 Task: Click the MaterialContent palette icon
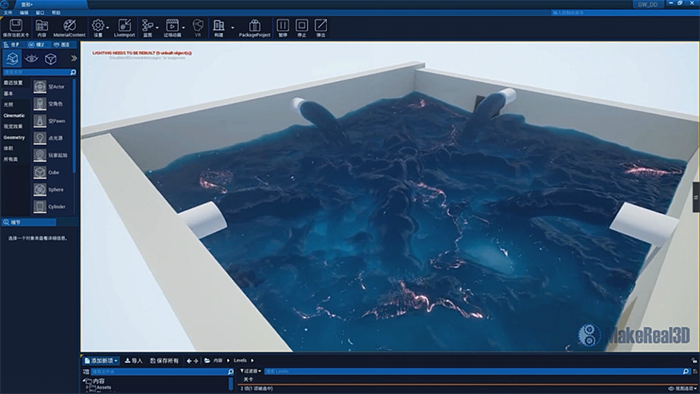click(x=69, y=25)
